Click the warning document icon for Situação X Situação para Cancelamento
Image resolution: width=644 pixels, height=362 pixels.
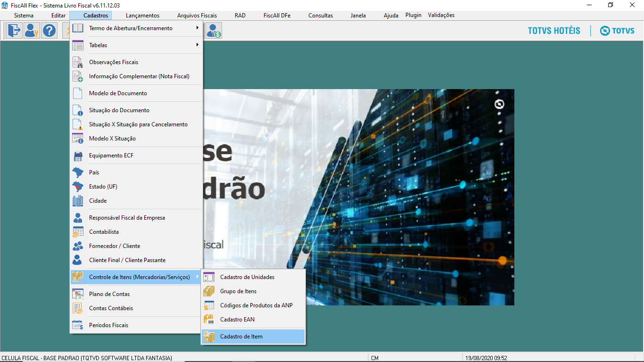click(x=78, y=124)
